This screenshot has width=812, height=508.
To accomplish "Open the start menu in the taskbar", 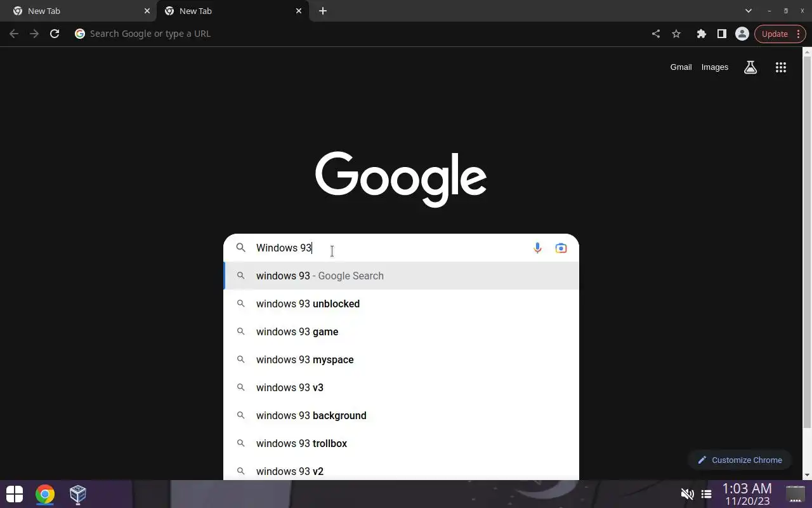I will tap(15, 494).
